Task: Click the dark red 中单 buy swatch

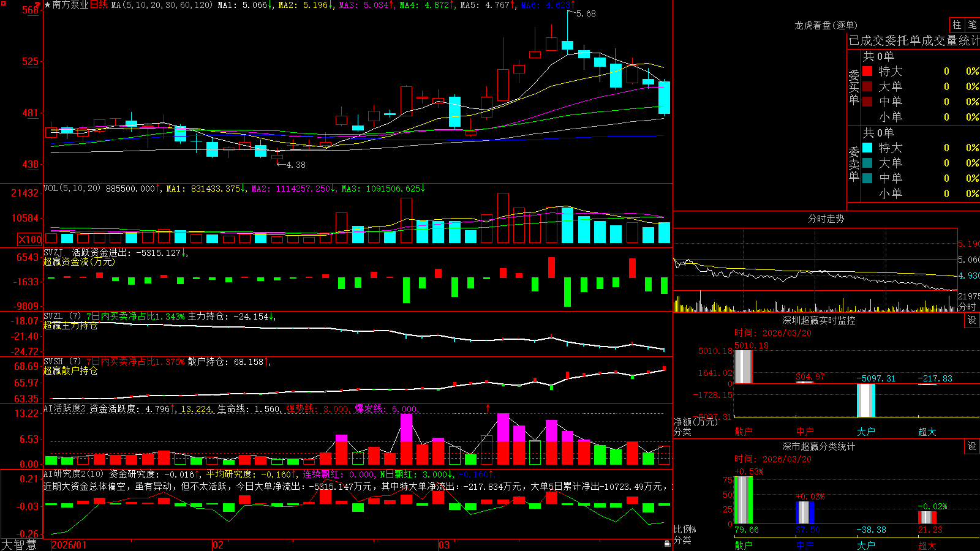Action: pyautogui.click(x=867, y=102)
